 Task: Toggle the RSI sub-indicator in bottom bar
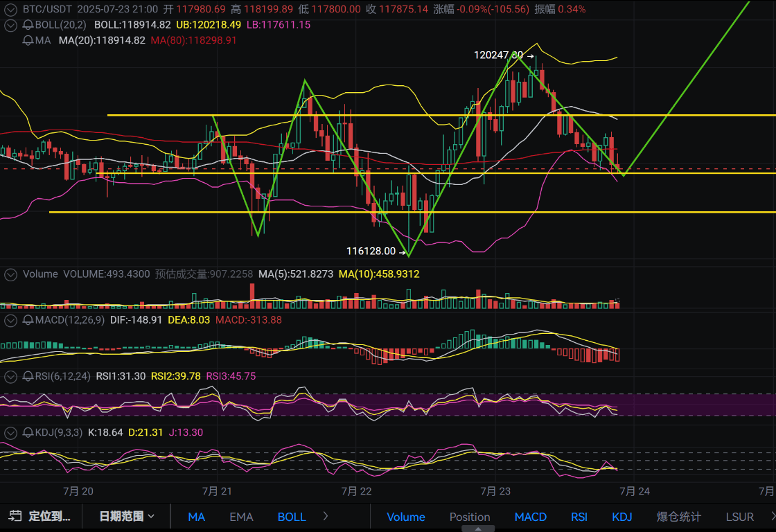coord(579,517)
